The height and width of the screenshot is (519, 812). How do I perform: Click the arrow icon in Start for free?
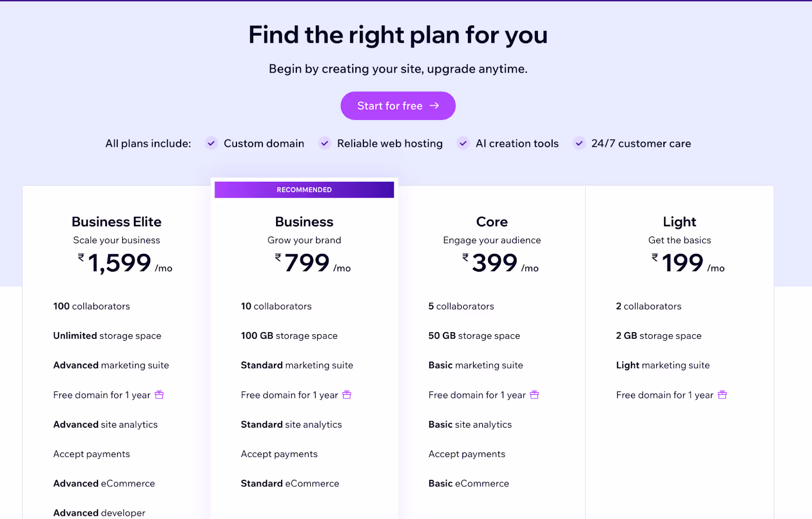(x=434, y=106)
